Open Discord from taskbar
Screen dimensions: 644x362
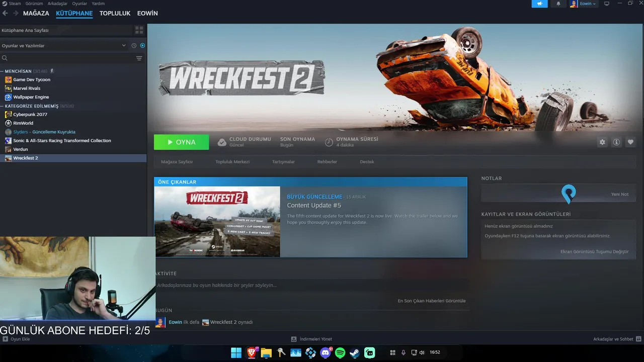click(x=326, y=353)
